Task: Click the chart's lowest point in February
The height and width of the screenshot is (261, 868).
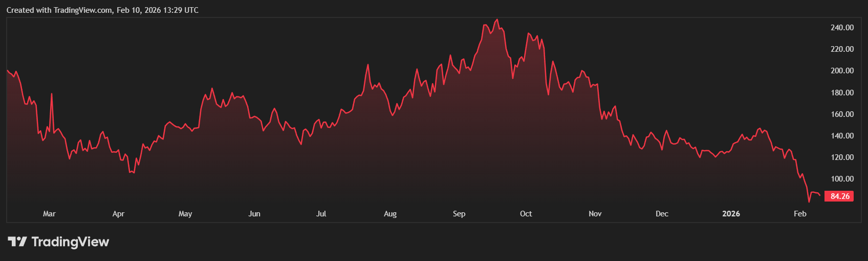Action: [809, 202]
